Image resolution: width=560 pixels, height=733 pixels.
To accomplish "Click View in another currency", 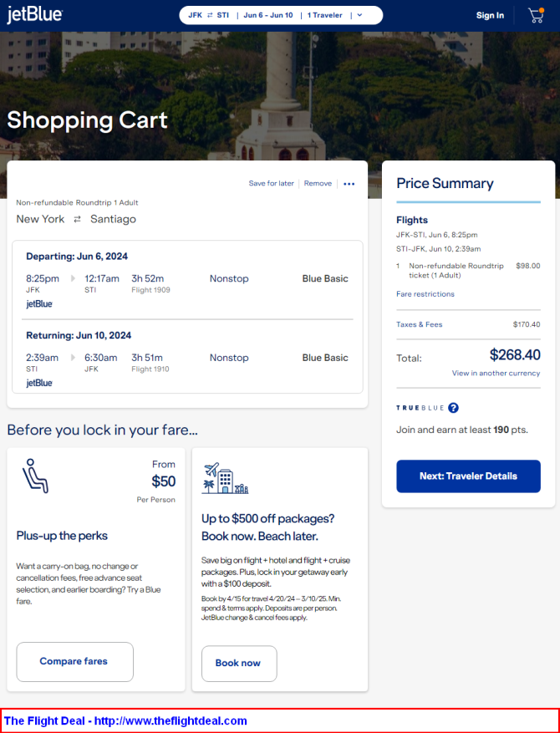I will tap(496, 373).
